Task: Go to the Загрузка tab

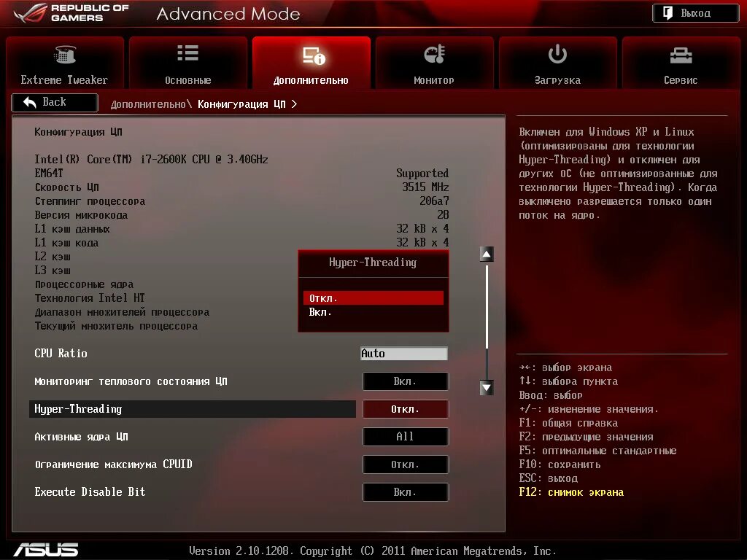Action: (x=557, y=63)
